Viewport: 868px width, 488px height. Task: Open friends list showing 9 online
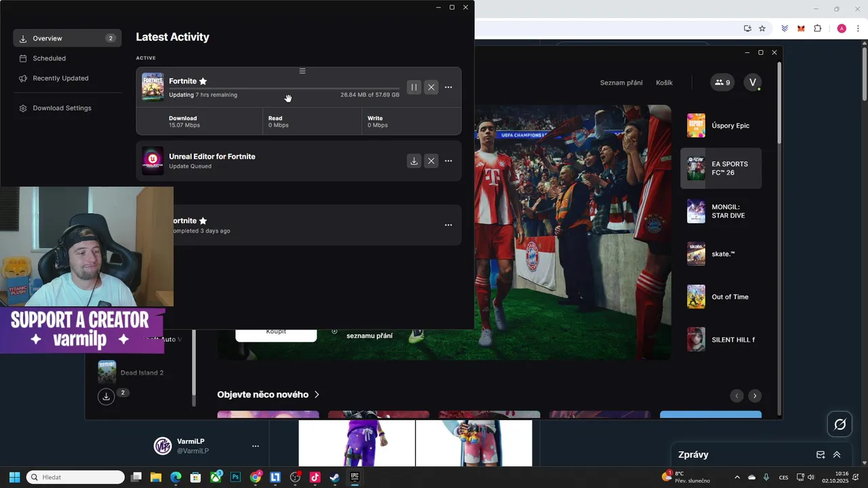point(723,83)
